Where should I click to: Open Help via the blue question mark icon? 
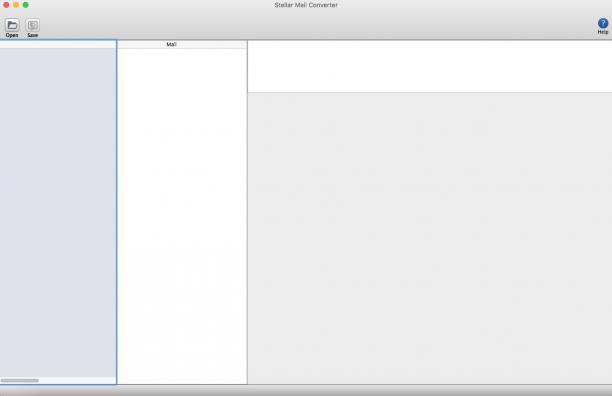(603, 23)
